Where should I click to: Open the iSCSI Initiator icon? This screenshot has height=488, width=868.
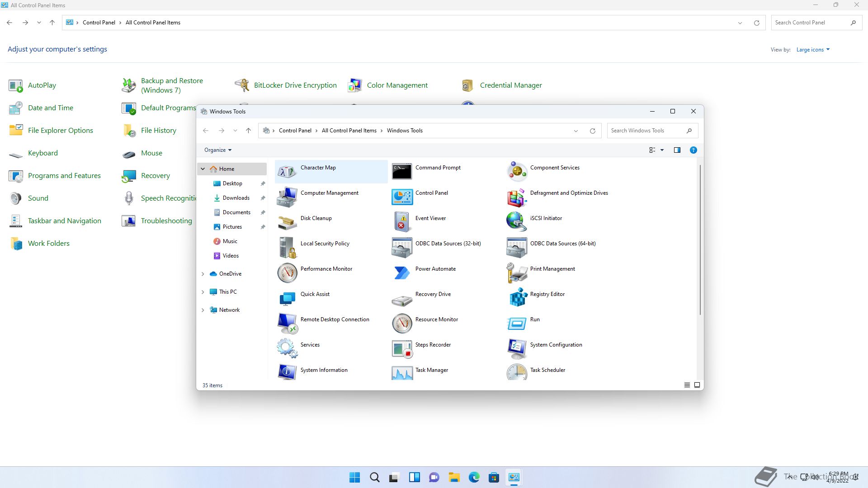[517, 222]
